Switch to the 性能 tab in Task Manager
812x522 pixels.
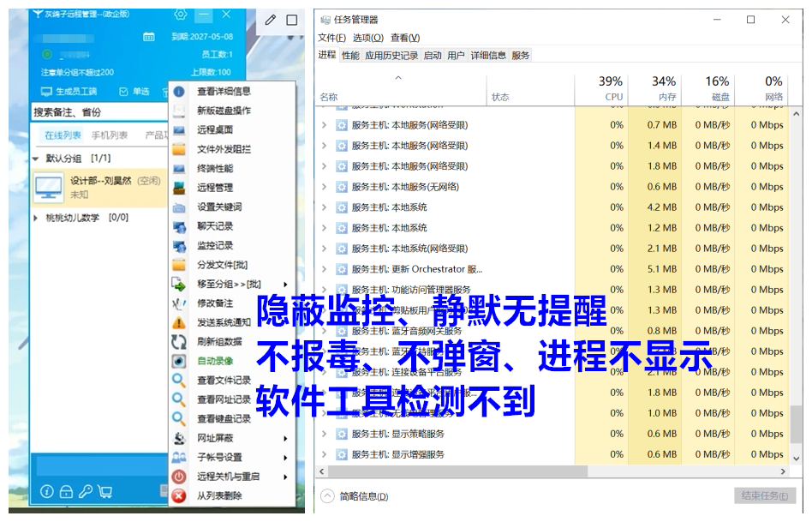click(x=350, y=55)
